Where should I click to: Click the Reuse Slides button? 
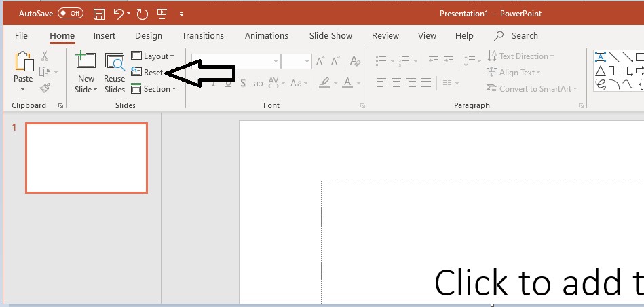pyautogui.click(x=114, y=73)
